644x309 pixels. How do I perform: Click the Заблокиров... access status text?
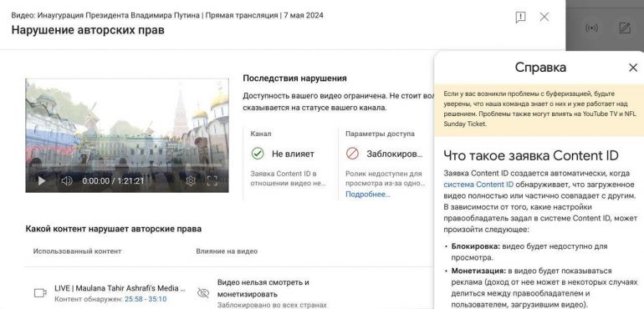[x=394, y=154]
